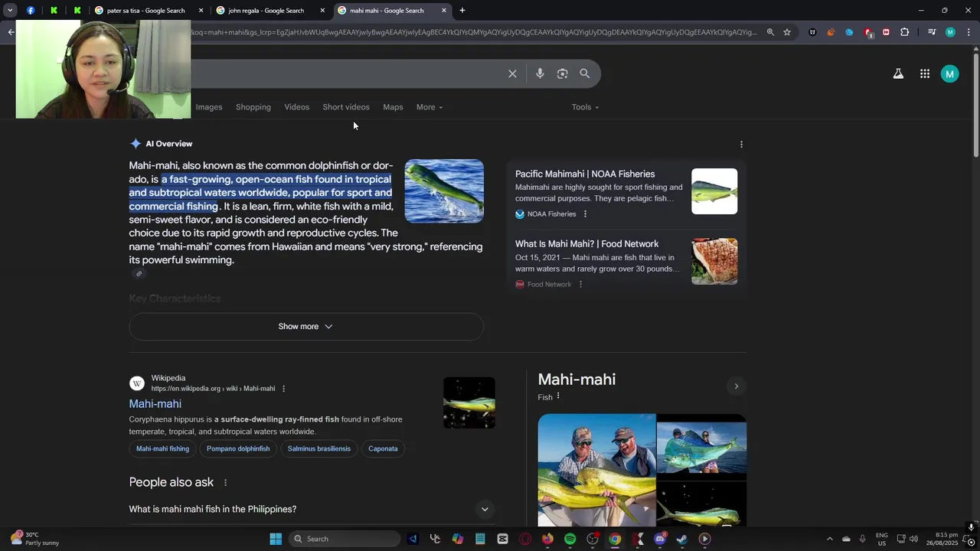980x551 pixels.
Task: Zoom the page with the address-bar magnifier
Action: point(770,32)
